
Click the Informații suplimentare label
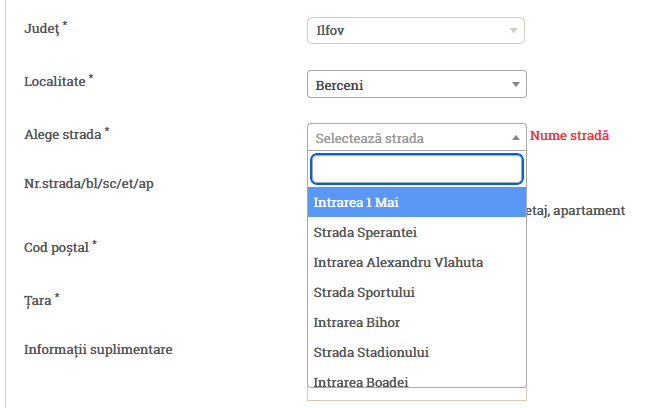tap(98, 350)
